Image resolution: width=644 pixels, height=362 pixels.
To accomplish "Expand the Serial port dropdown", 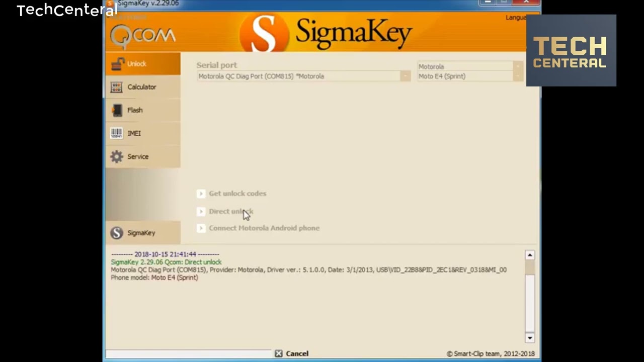I will click(x=406, y=76).
